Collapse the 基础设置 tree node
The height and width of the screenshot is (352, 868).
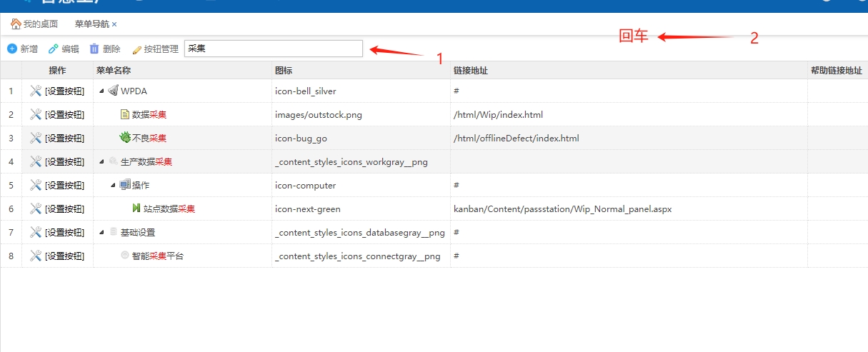point(101,232)
